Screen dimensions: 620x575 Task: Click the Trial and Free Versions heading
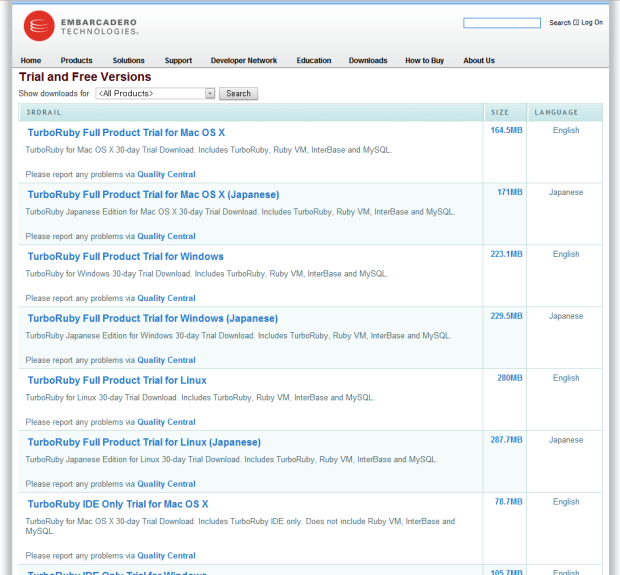coord(85,77)
